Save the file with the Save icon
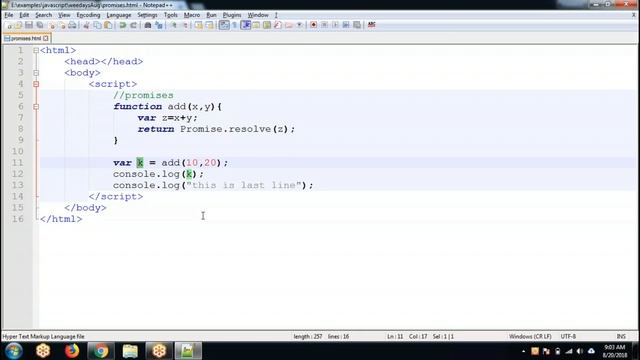 tap(29, 25)
